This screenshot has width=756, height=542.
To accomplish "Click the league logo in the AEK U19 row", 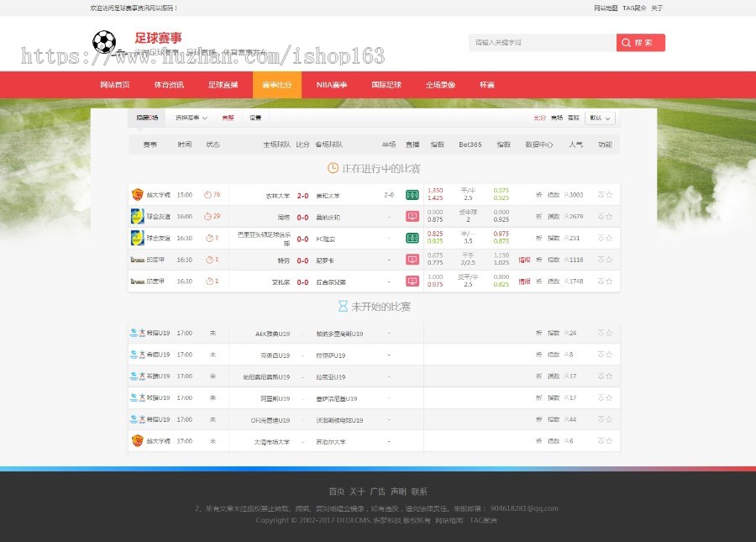I will click(138, 333).
